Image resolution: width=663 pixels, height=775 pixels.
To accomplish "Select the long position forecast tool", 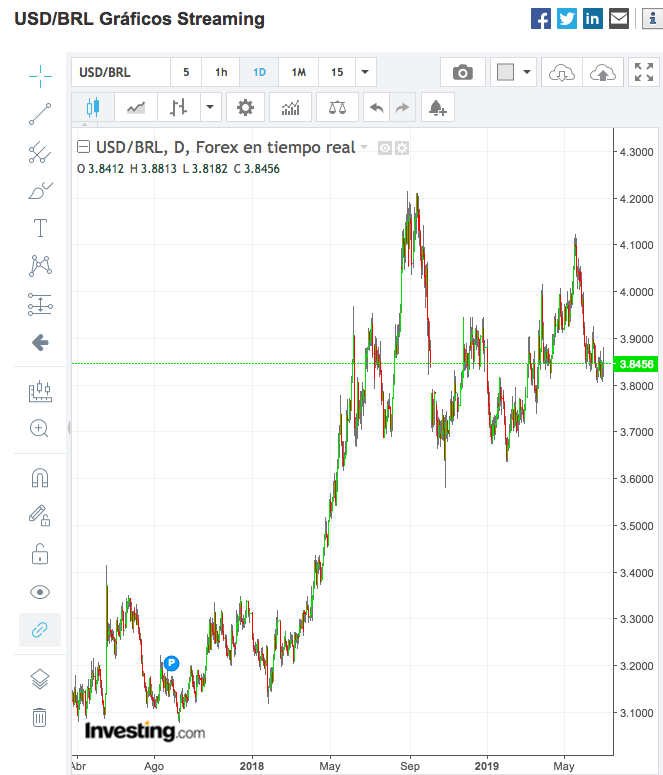I will coord(40,304).
